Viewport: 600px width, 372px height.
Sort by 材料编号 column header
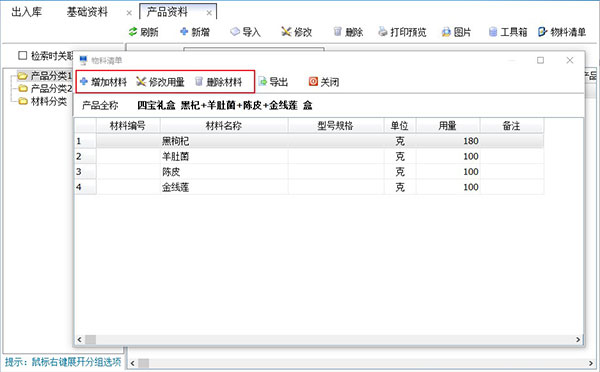pos(128,126)
